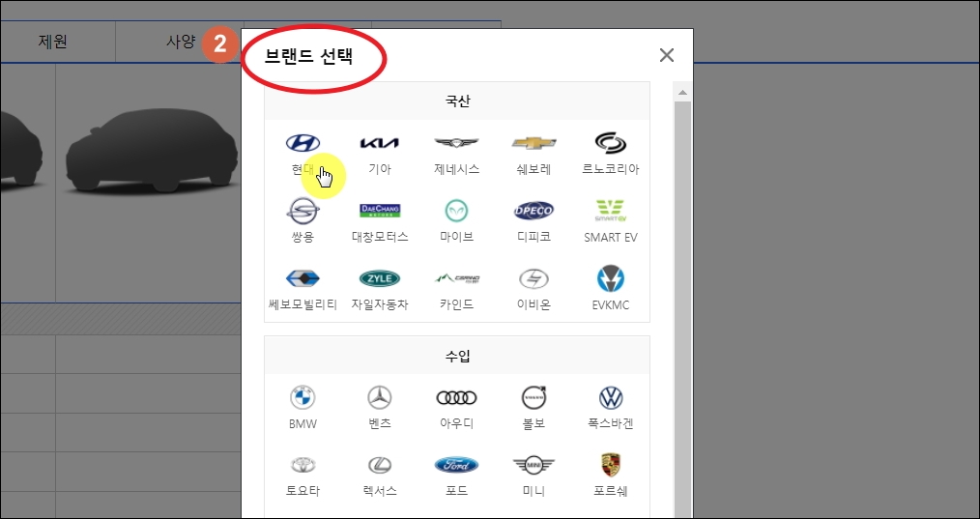This screenshot has height=519, width=980.
Task: Click the 이비온 brand name label
Action: (x=533, y=304)
